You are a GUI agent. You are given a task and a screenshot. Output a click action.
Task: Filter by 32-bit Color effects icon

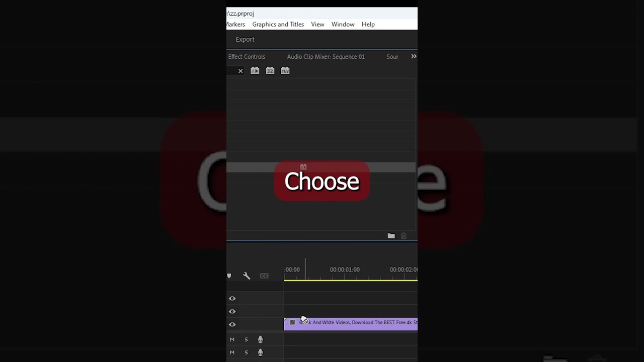270,71
